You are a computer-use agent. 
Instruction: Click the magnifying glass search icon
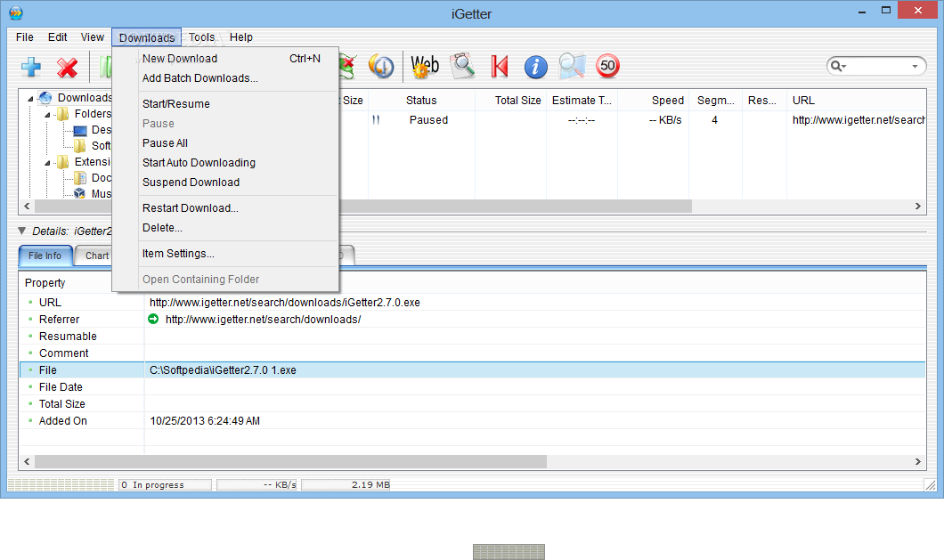click(572, 66)
